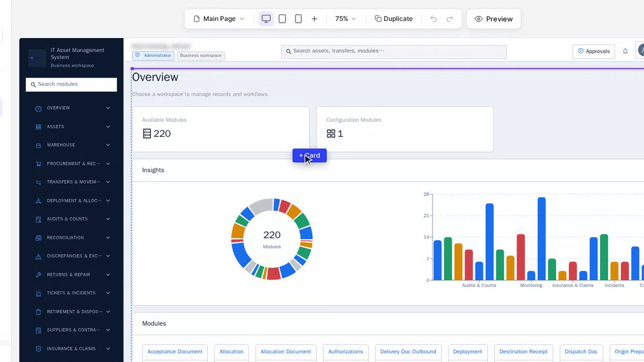Click the + Card insert button

[310, 156]
